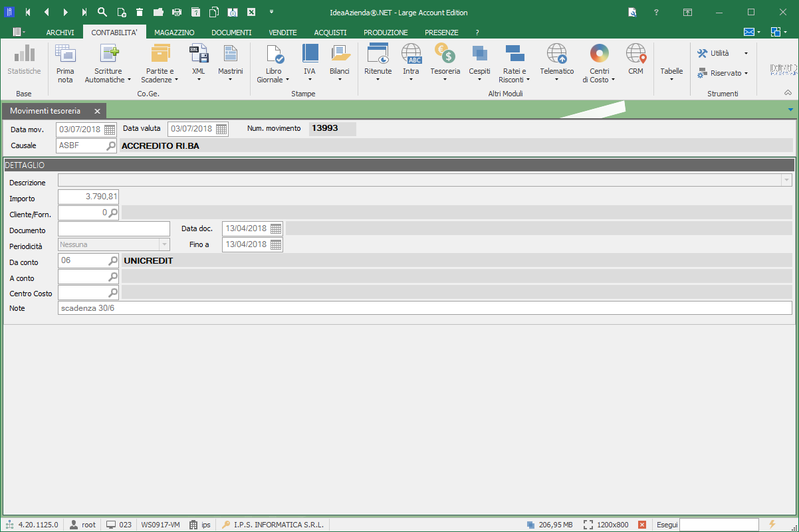Open print preview from the quick toolbar

[x=233, y=12]
